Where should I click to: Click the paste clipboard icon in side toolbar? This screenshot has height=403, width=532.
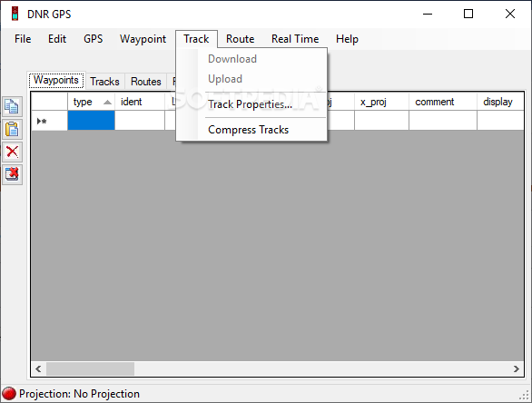tap(12, 129)
